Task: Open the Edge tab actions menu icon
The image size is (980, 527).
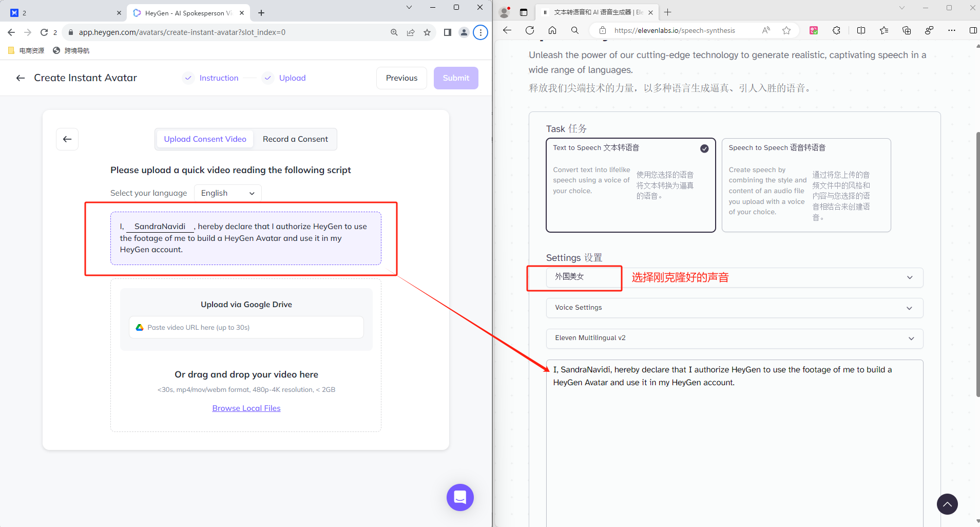Action: tap(524, 12)
